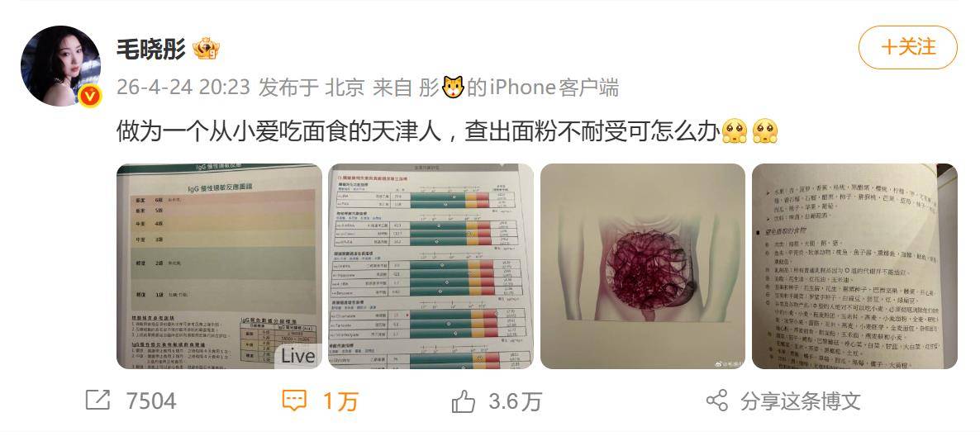
Task: Click the 分享这条博文 share link
Action: coord(801,401)
